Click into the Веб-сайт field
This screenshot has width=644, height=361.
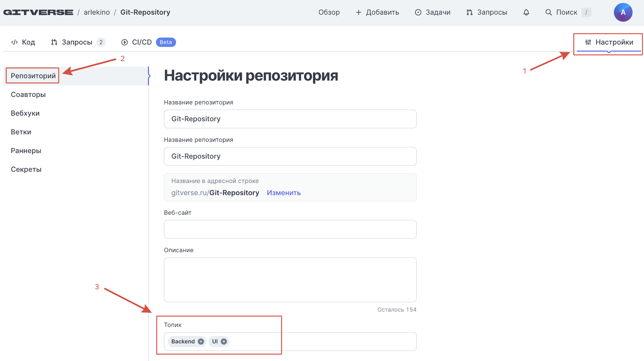click(290, 229)
